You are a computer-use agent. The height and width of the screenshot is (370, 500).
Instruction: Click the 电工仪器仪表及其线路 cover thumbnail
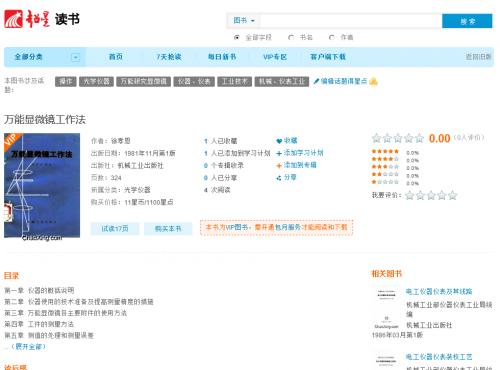386,308
